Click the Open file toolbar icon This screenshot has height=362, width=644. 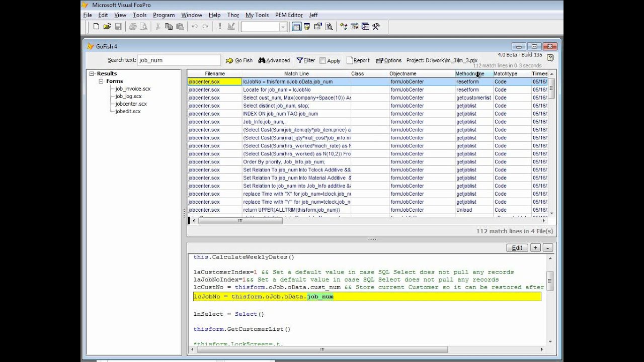tap(107, 27)
